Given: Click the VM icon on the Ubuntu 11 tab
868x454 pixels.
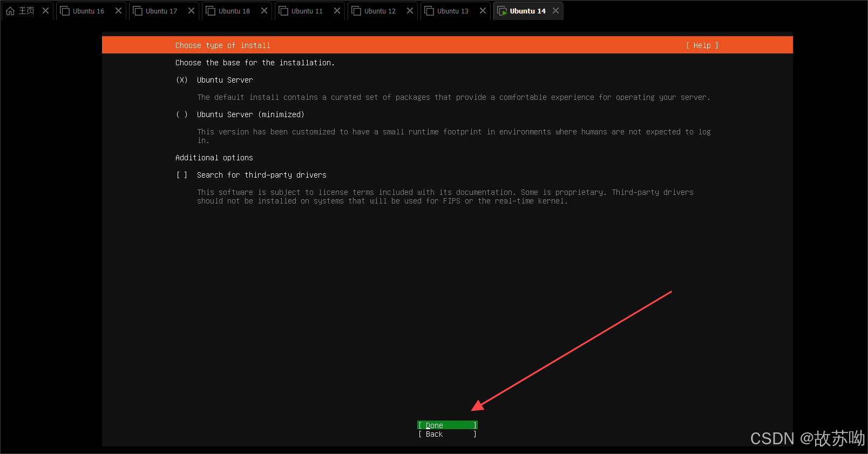Looking at the screenshot, I should point(283,11).
